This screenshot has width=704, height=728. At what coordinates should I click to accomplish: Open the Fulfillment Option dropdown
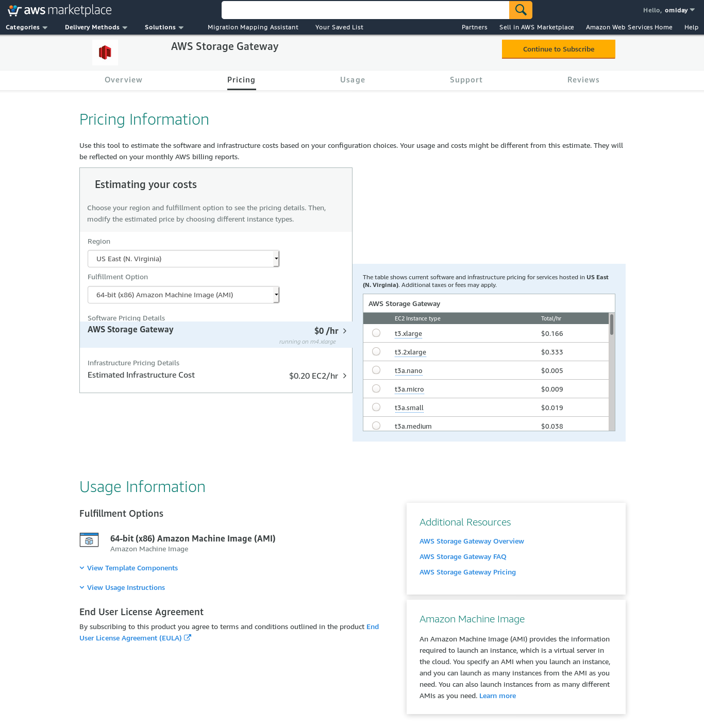(183, 295)
